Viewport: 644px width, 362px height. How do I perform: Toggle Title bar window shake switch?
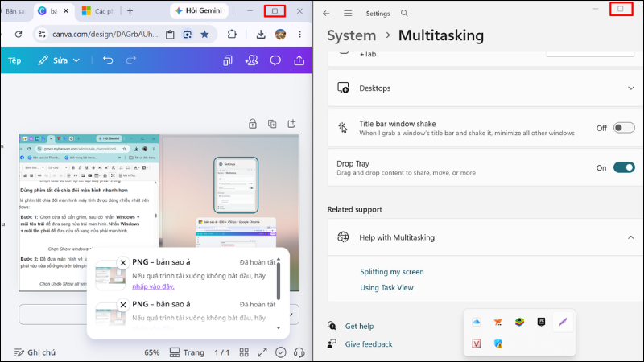624,128
